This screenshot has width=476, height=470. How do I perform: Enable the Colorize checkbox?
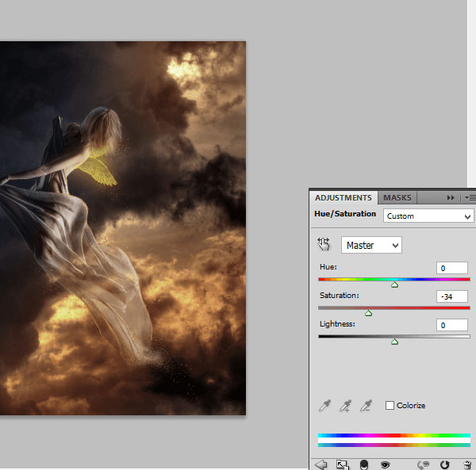pyautogui.click(x=390, y=406)
